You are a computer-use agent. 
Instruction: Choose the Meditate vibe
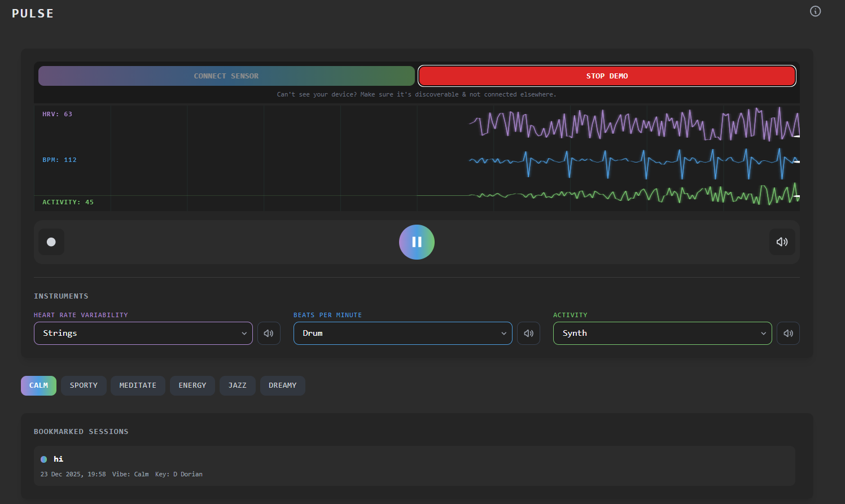138,385
